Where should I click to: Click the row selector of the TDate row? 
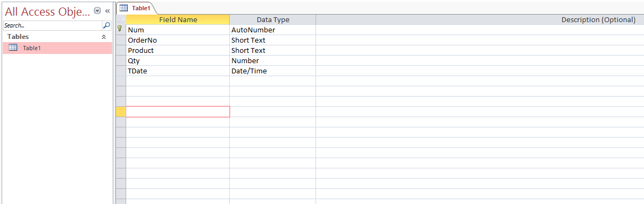[121, 71]
